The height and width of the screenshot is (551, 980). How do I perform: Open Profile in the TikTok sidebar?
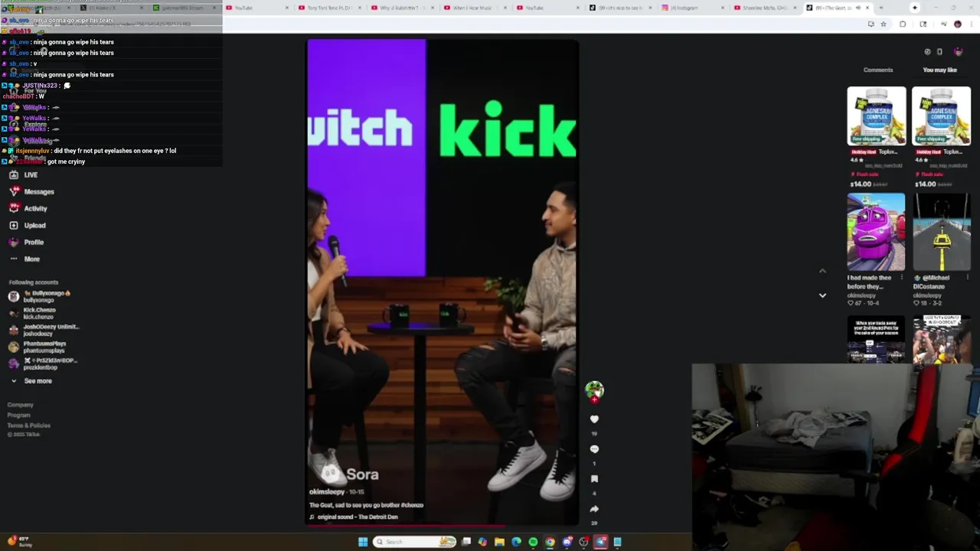click(x=26, y=242)
